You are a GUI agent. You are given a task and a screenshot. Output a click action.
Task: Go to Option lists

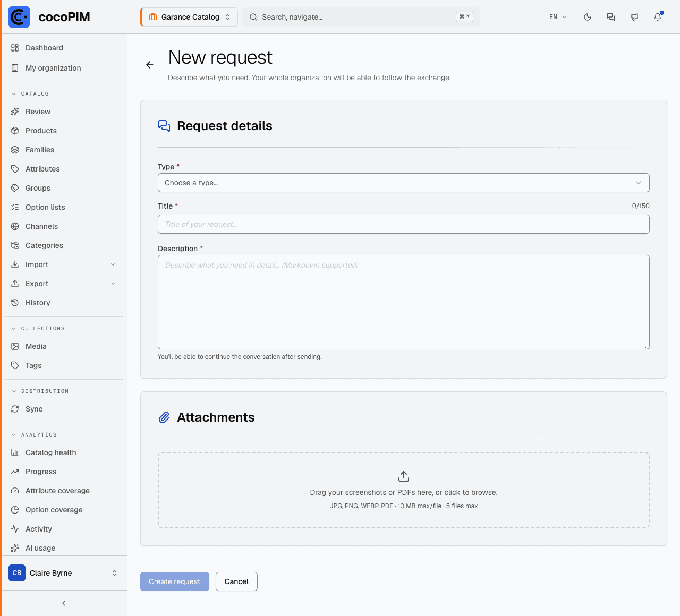(64, 207)
